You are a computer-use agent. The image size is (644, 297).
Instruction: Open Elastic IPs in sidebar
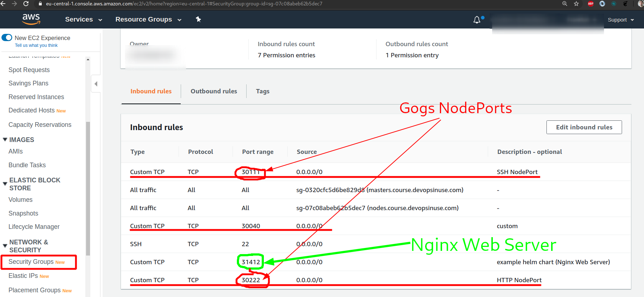(x=23, y=276)
